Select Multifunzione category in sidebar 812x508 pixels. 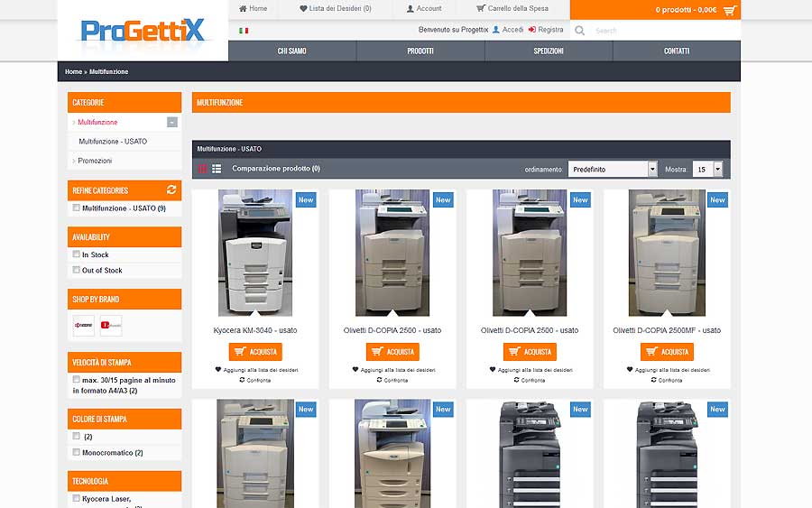pos(97,122)
